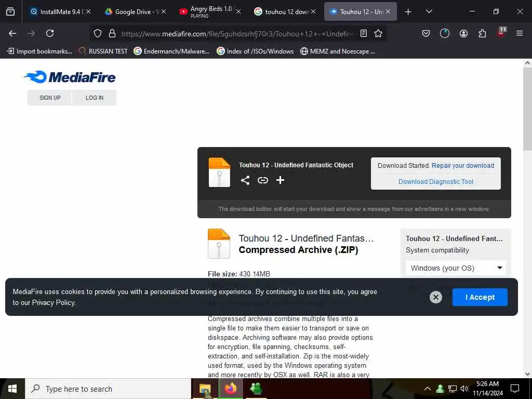Open the Firefox account icon
532x399 pixels.
click(x=463, y=33)
